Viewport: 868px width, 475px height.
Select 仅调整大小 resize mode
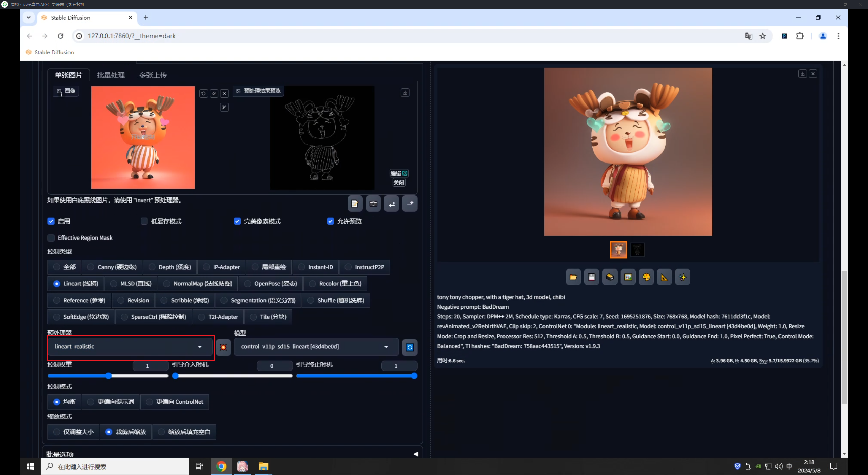[x=74, y=432]
